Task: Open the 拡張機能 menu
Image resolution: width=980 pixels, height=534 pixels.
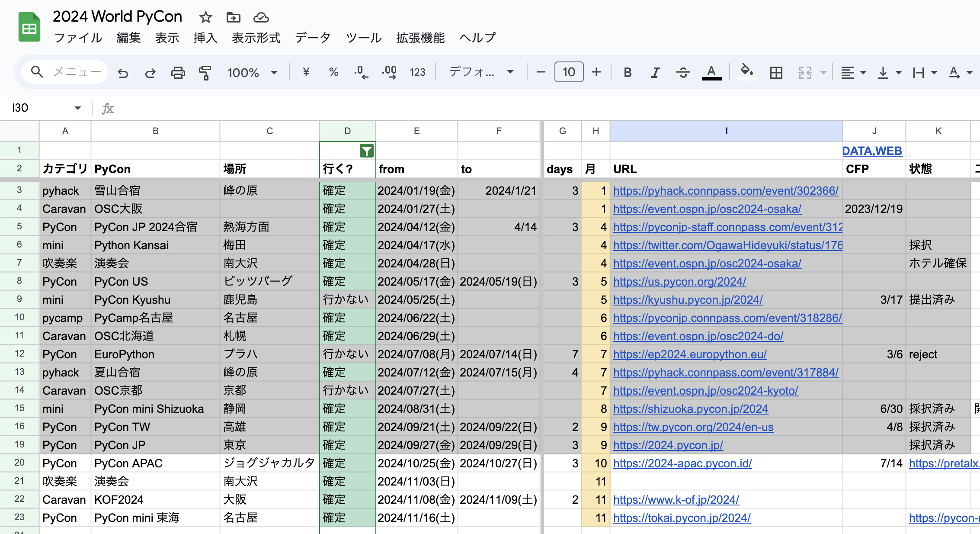Action: tap(420, 38)
